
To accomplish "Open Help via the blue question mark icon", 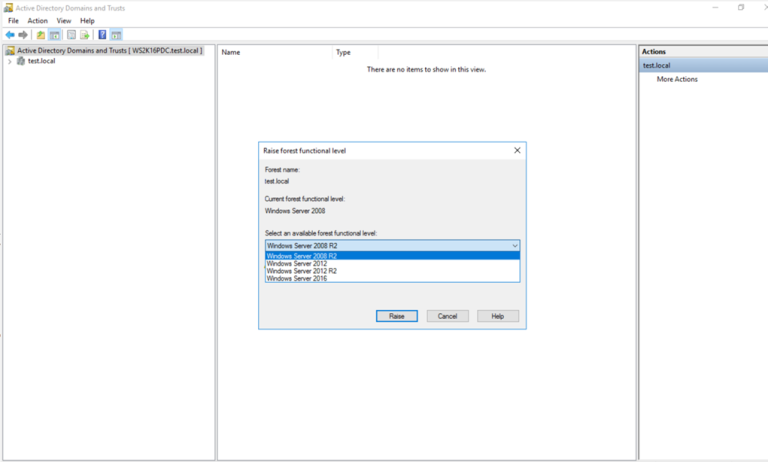I will pyautogui.click(x=102, y=35).
